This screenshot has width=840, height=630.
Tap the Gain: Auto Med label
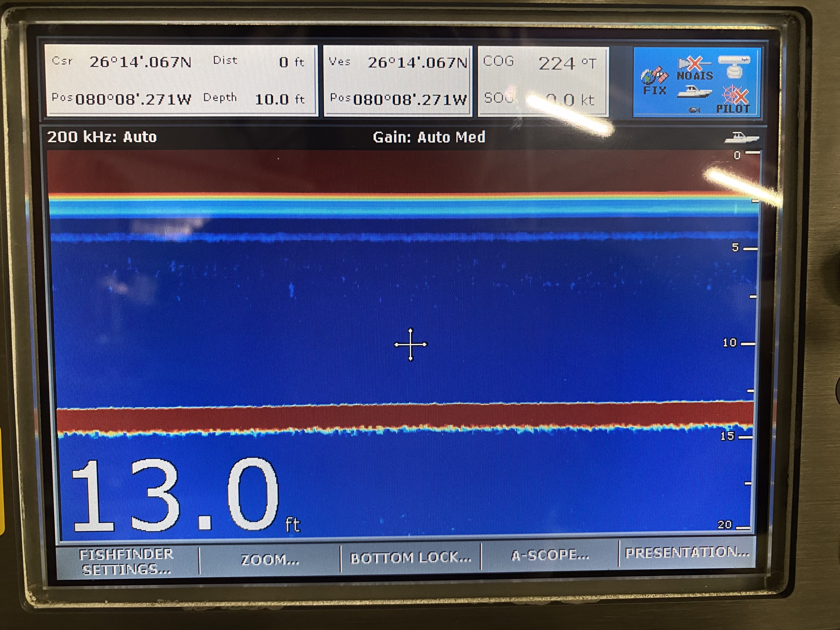click(x=429, y=137)
